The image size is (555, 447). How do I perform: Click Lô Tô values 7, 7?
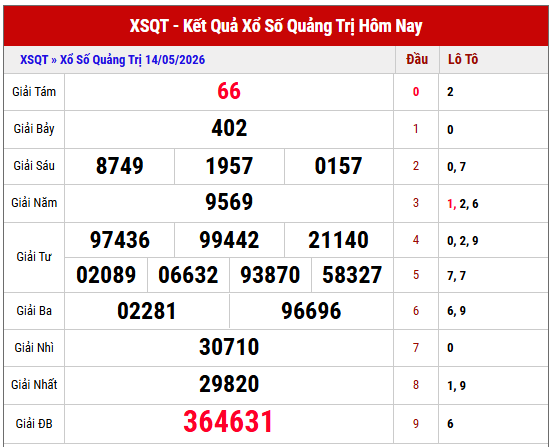(x=457, y=276)
